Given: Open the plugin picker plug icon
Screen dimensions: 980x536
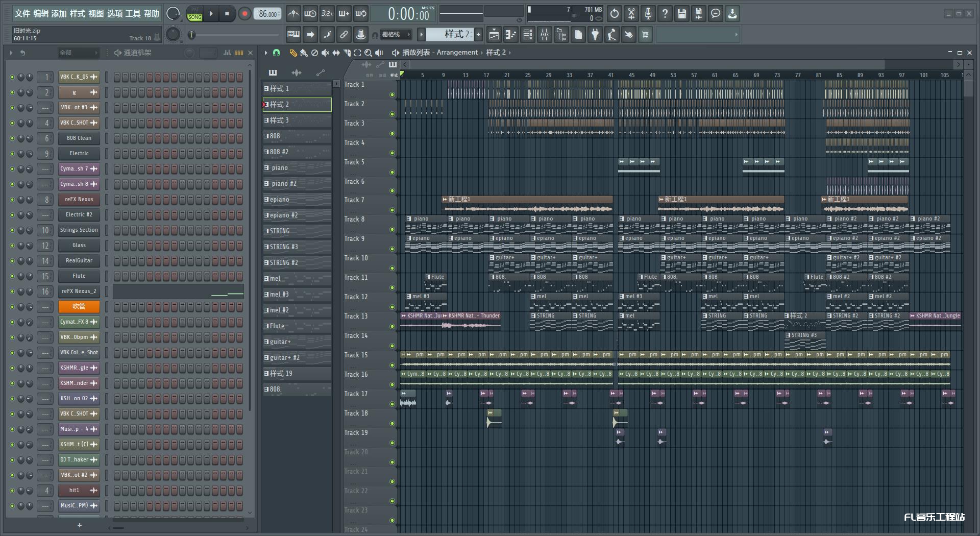Looking at the screenshot, I should click(595, 35).
